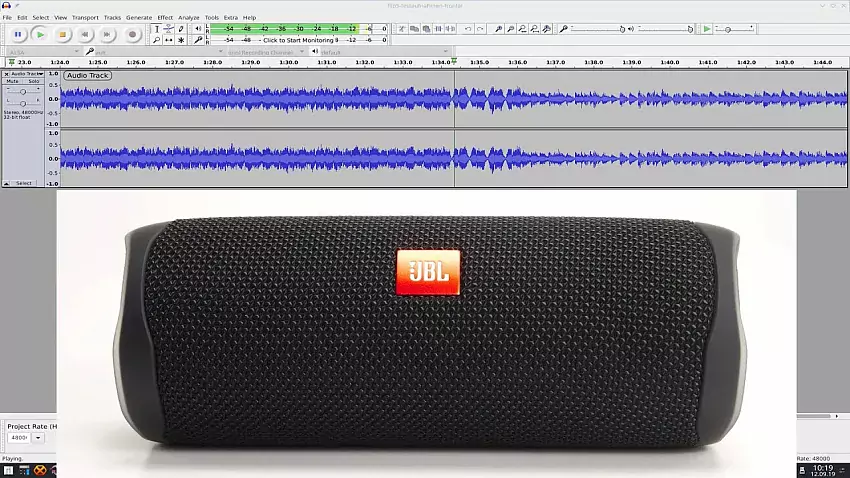Open the Project Rate dropdown arrow
The height and width of the screenshot is (478, 850).
38,438
